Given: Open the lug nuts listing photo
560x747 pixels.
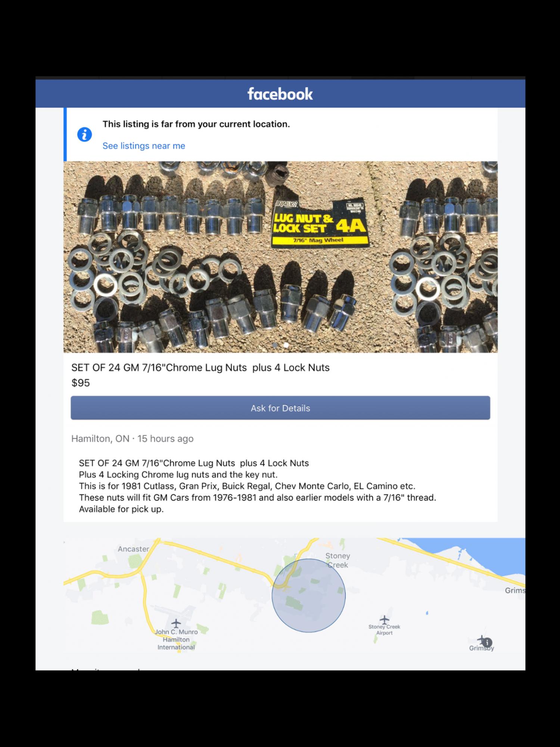Looking at the screenshot, I should [280, 257].
